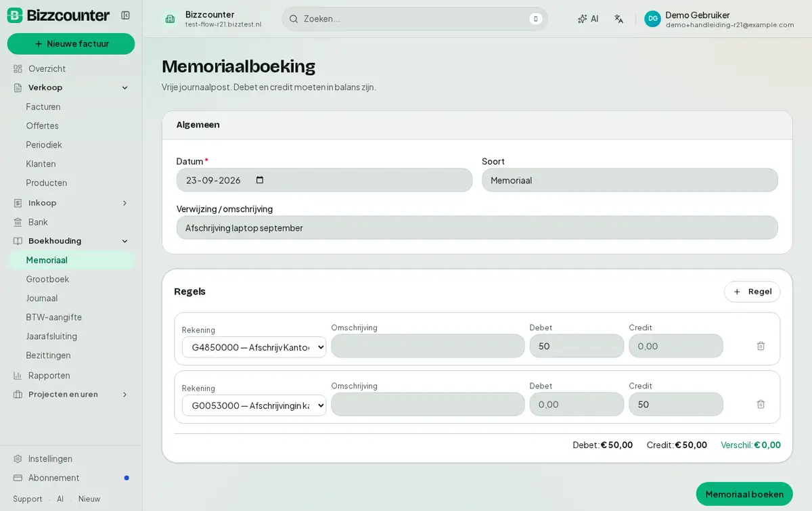Click the company building icon in header
The height and width of the screenshot is (511, 812).
point(170,19)
